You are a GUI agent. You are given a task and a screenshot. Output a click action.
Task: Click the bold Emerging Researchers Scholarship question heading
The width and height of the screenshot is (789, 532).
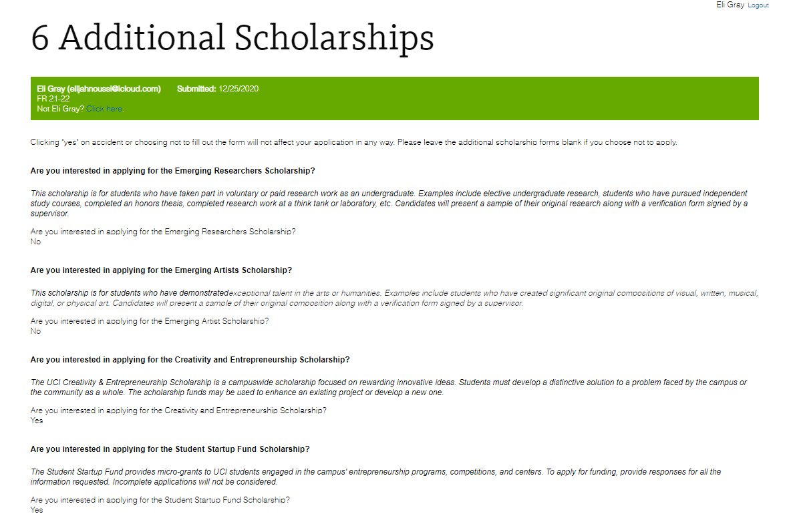coord(172,171)
